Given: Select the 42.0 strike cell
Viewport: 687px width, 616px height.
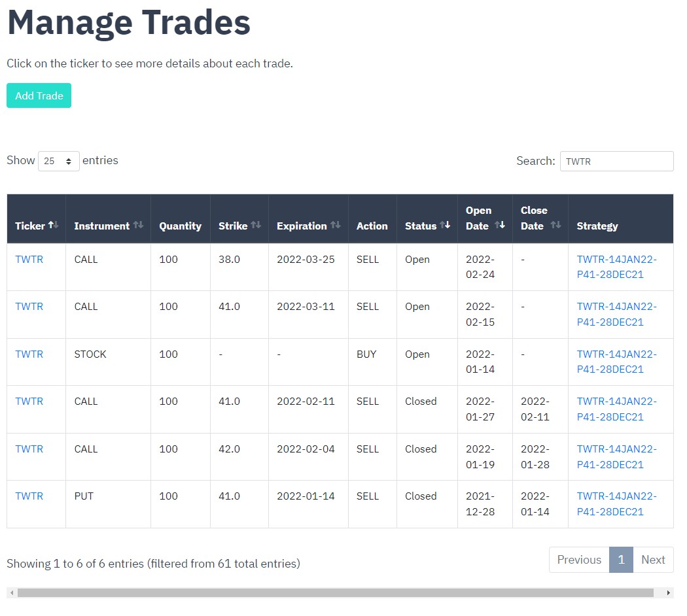Looking at the screenshot, I should click(239, 457).
